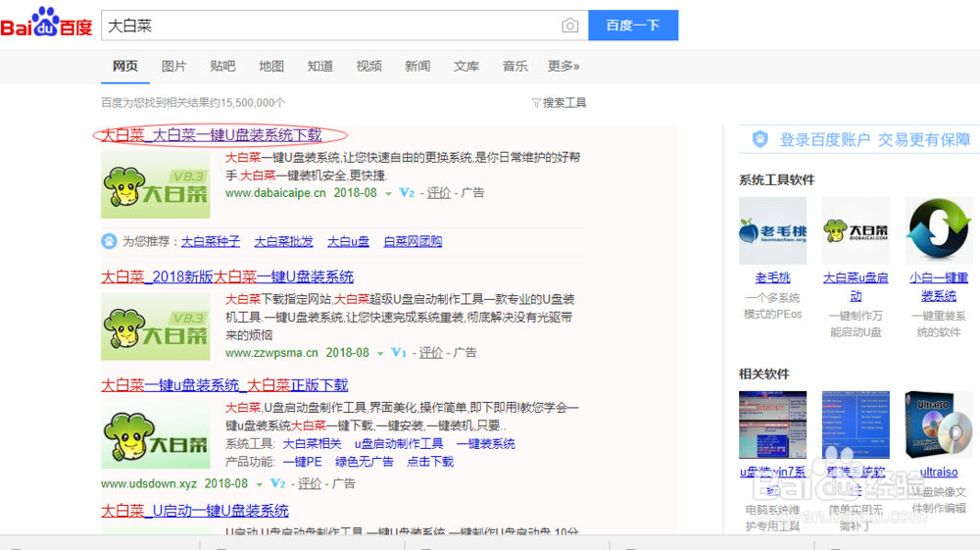Click the 重装系统软件 thumbnail
Viewport: 980px width, 550px height.
click(x=856, y=425)
